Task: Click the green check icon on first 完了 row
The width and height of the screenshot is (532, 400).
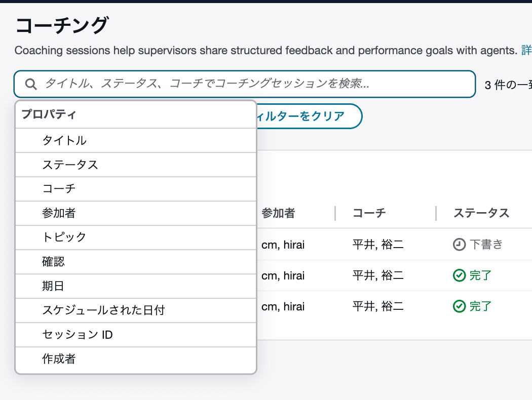Action: tap(459, 275)
